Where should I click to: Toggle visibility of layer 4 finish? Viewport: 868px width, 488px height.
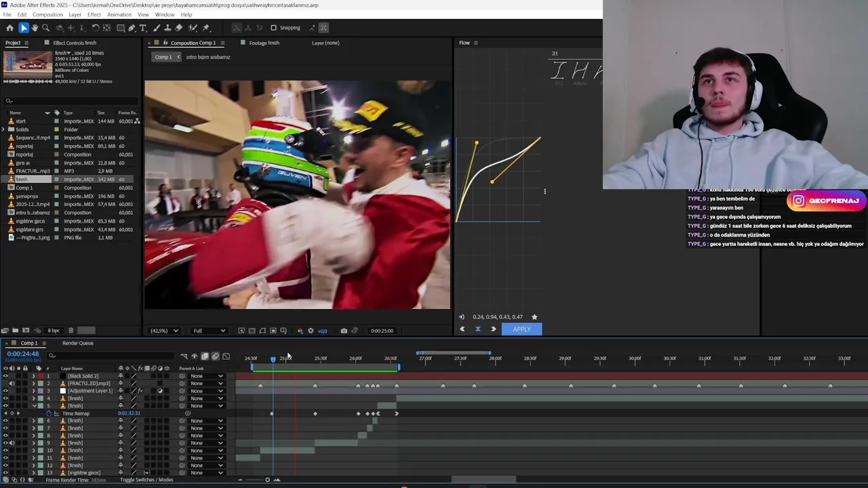click(x=5, y=399)
